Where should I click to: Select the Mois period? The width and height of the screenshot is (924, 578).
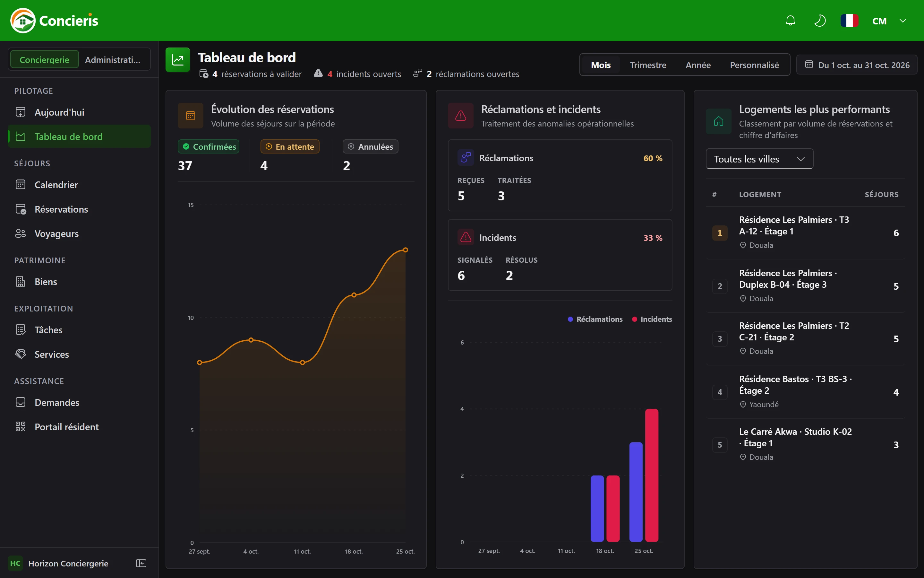pos(601,65)
